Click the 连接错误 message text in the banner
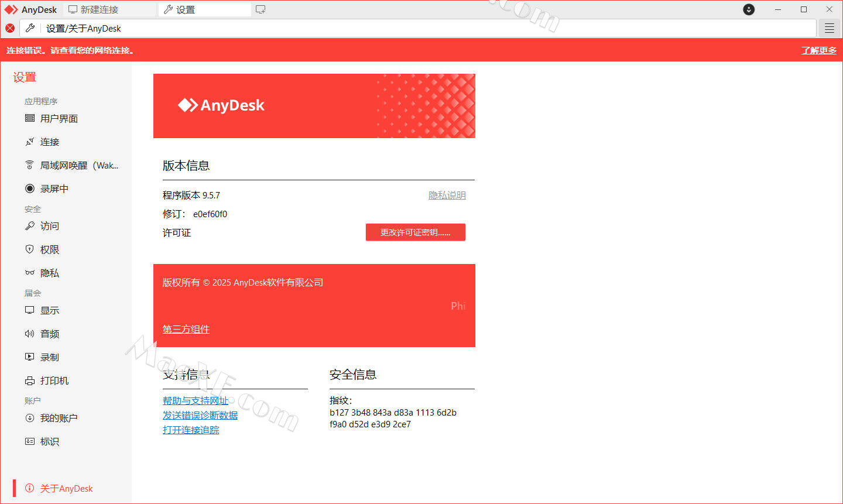Viewport: 843px width, 504px height. coord(70,50)
